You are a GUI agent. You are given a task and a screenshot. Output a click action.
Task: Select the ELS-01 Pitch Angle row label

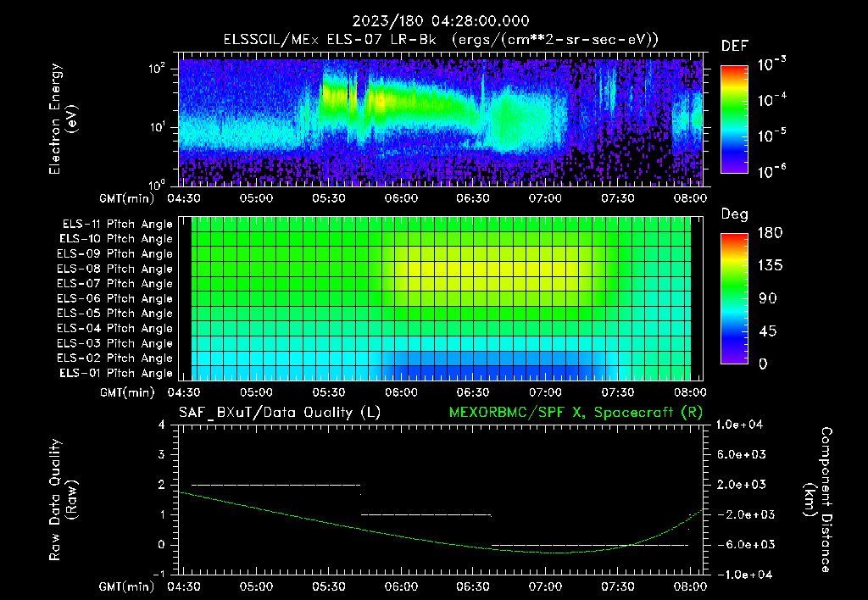click(116, 373)
